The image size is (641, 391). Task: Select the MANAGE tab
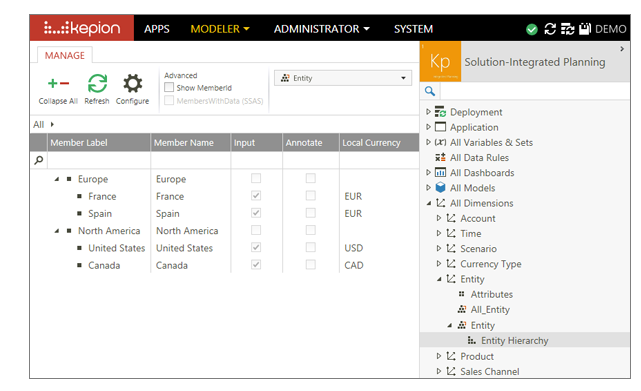[65, 55]
